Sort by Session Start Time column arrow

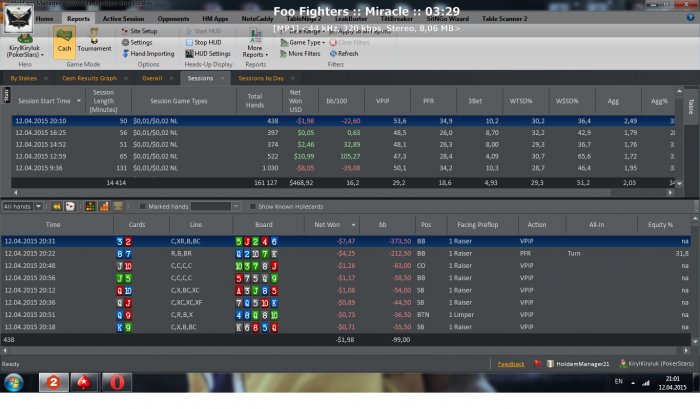79,101
